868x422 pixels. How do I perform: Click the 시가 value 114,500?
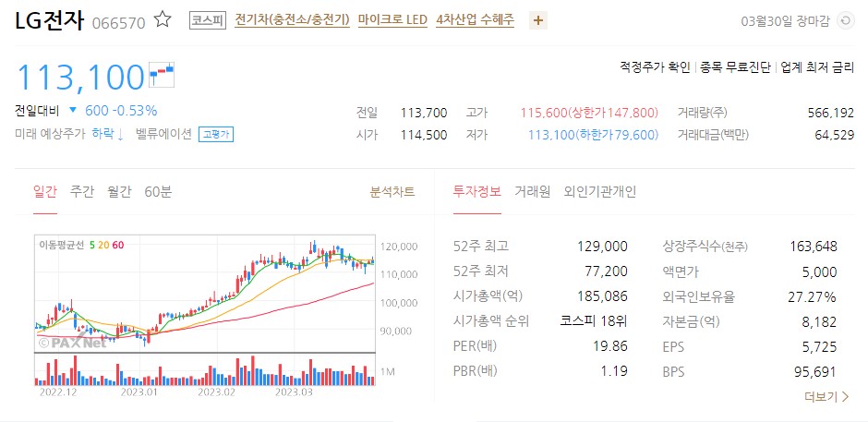[x=424, y=135]
